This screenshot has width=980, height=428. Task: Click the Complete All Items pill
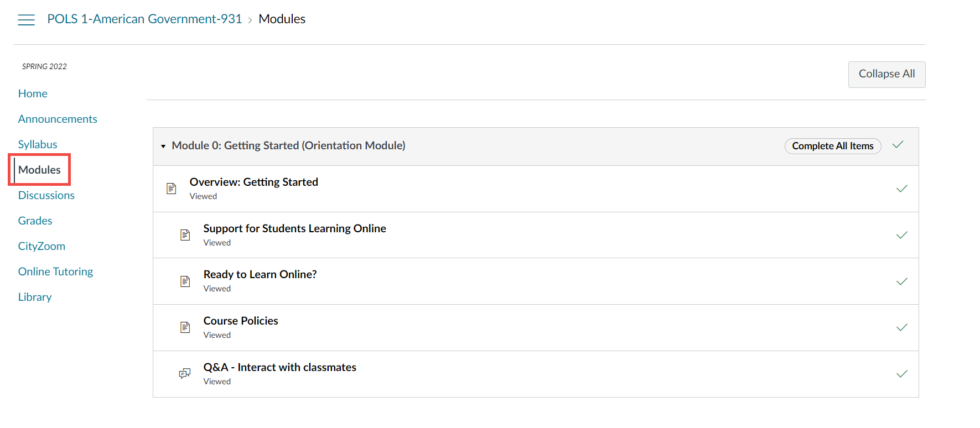pyautogui.click(x=833, y=146)
